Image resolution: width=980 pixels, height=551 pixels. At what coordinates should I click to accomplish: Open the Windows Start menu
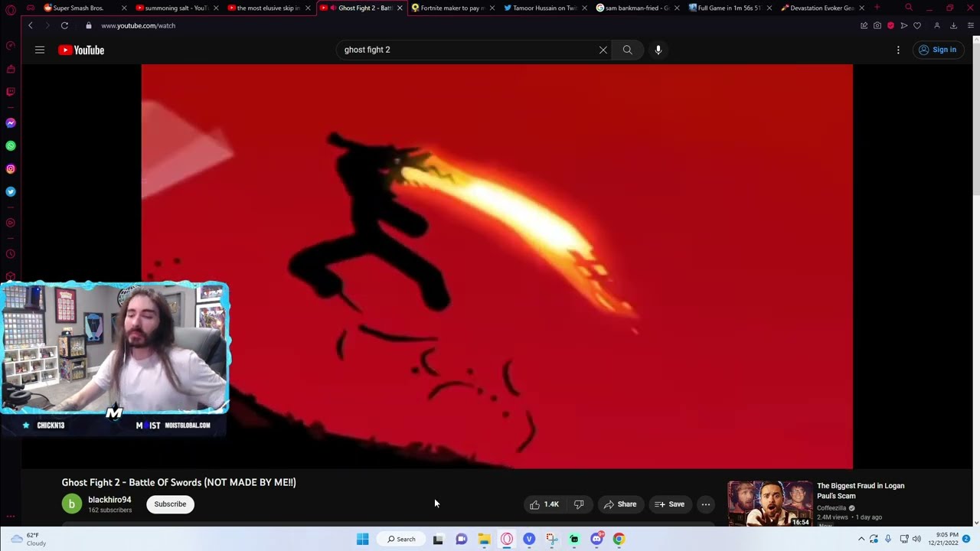363,539
